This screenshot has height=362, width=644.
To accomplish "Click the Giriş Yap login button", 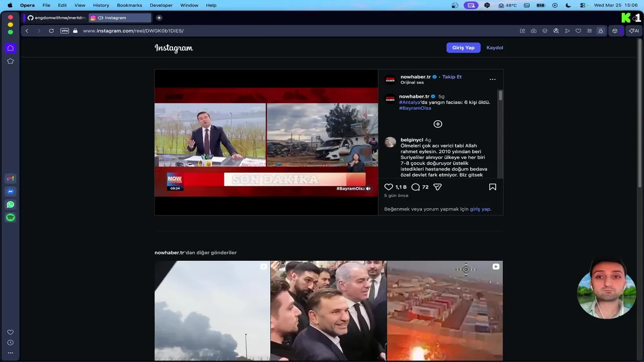I will coord(463,48).
